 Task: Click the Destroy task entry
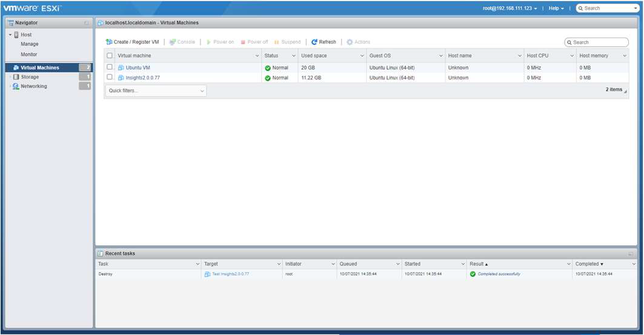pyautogui.click(x=105, y=274)
